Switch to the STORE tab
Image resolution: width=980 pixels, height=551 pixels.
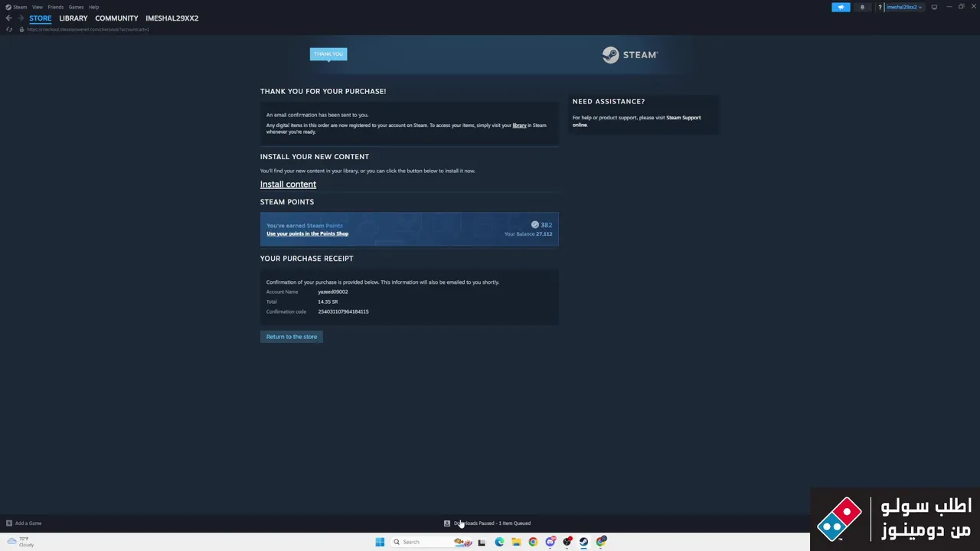41,18
